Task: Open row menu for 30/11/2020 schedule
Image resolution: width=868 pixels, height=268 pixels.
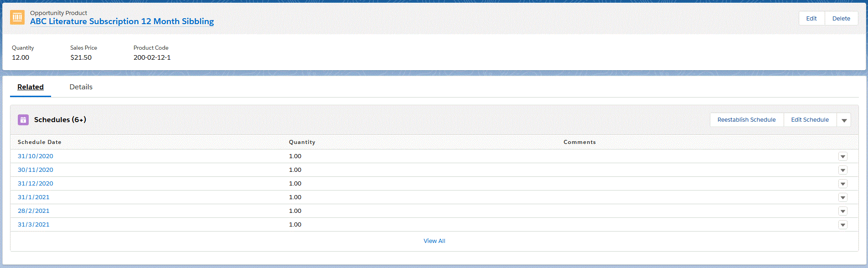Action: [x=842, y=170]
